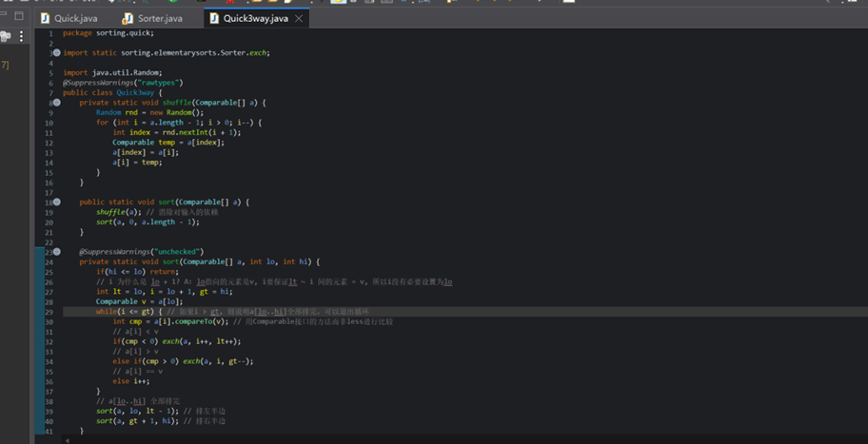Click the comment "// a[i] == v"
Screen dimensions: 868x444
[x=137, y=372]
